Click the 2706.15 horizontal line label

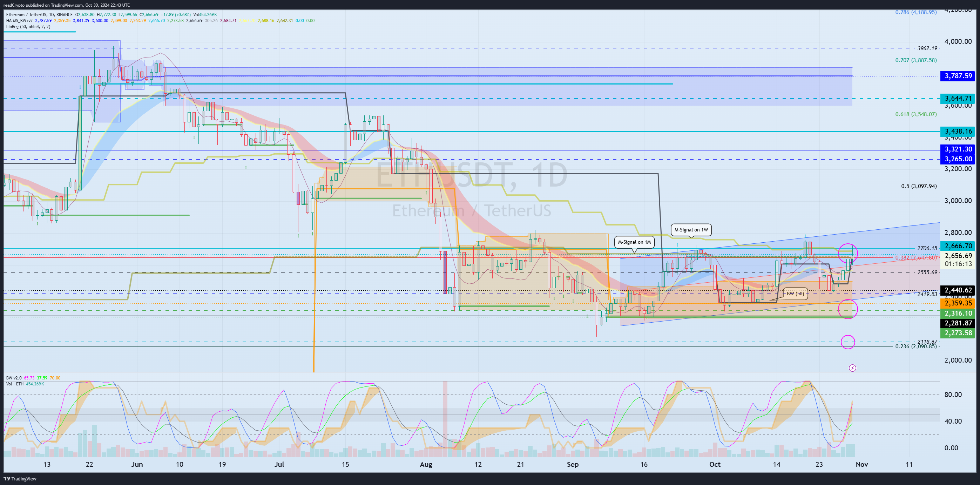coord(927,248)
